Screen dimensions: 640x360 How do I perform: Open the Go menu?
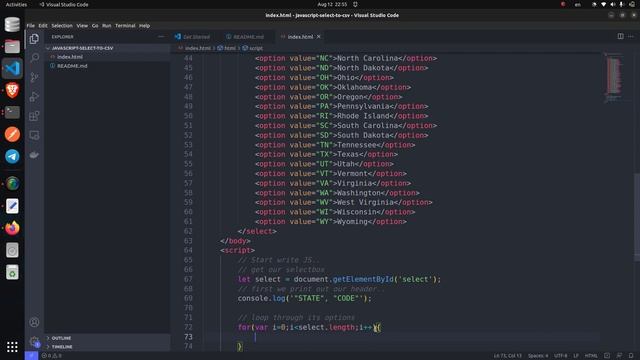[x=95, y=26]
